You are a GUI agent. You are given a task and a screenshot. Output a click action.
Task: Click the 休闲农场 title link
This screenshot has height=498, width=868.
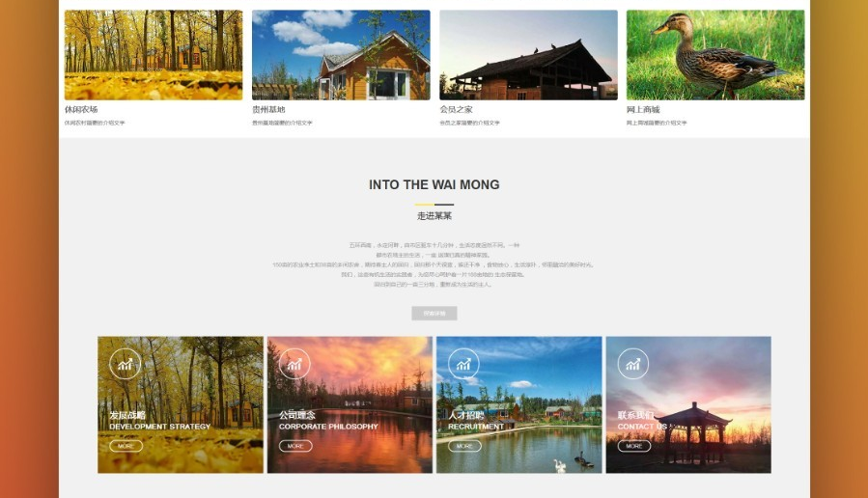click(81, 110)
